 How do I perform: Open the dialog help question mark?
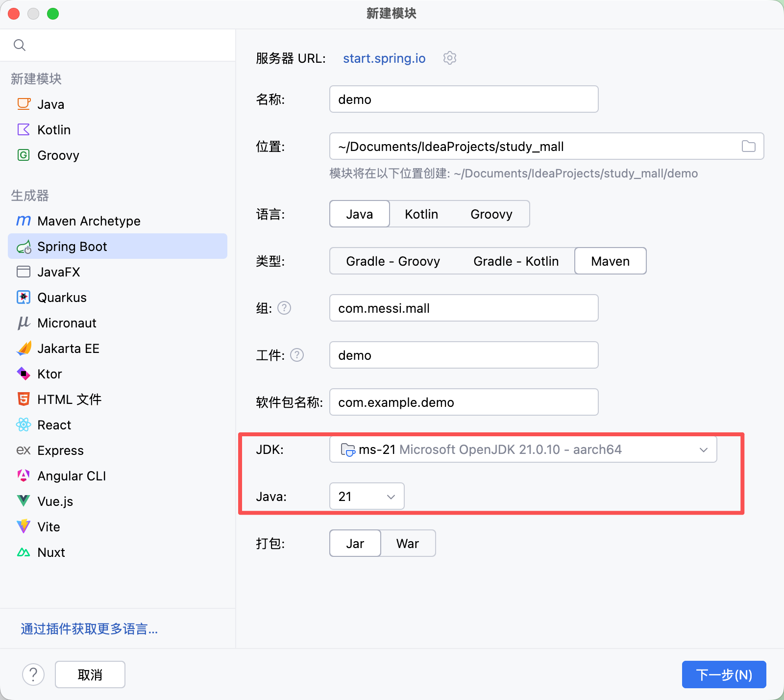click(x=33, y=675)
